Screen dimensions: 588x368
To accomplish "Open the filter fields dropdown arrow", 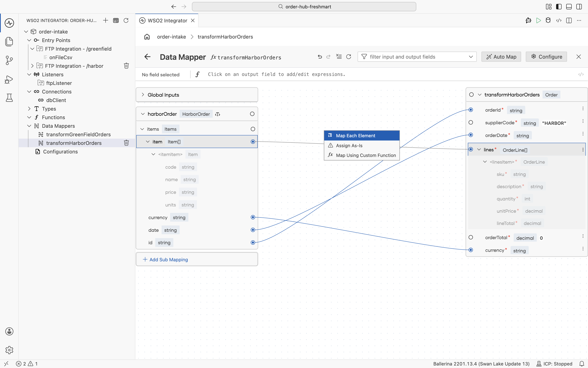I will 471,57.
